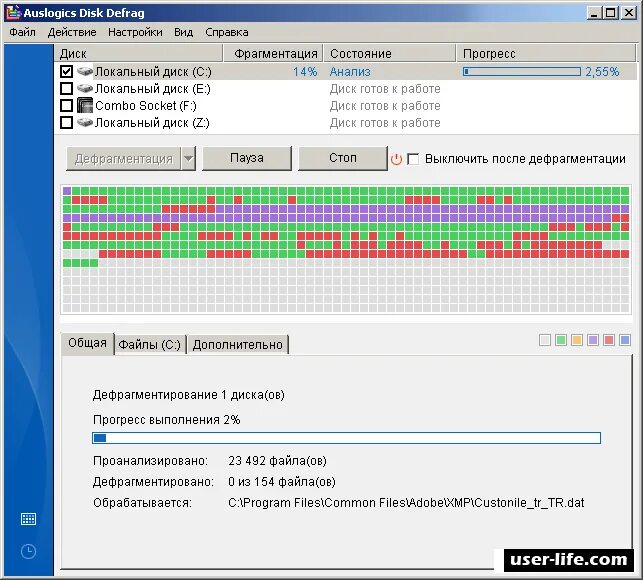Click the green legend color swatch
Image resolution: width=643 pixels, height=580 pixels.
[561, 340]
